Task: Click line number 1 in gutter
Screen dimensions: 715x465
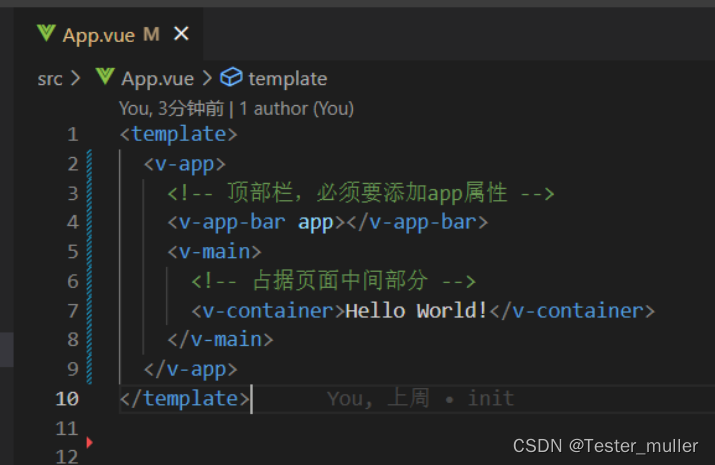Action: [73, 134]
